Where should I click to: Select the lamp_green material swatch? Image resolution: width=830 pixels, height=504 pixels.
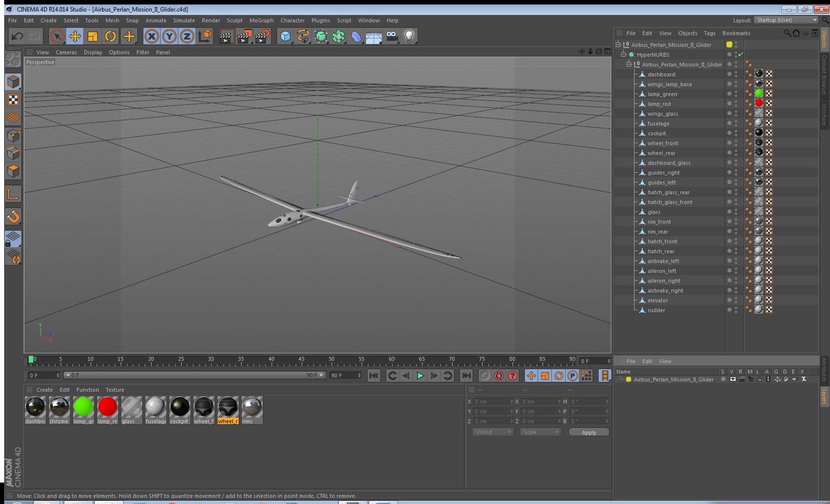[83, 410]
